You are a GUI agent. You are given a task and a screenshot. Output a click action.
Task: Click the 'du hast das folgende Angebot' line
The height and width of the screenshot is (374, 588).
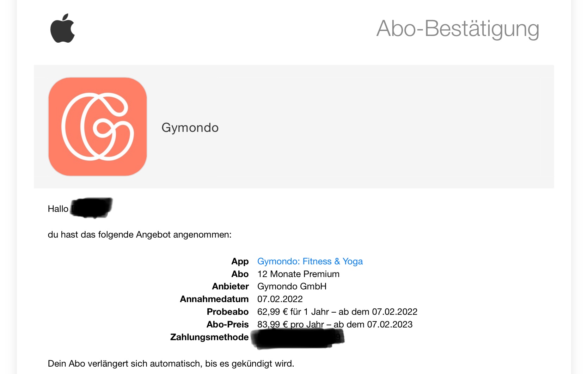[x=140, y=234]
